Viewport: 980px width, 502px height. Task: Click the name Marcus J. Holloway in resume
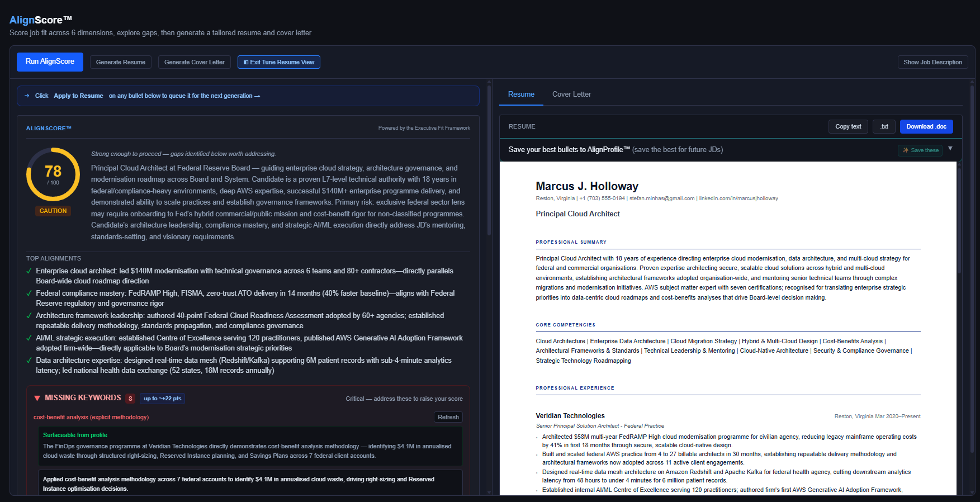pos(587,186)
